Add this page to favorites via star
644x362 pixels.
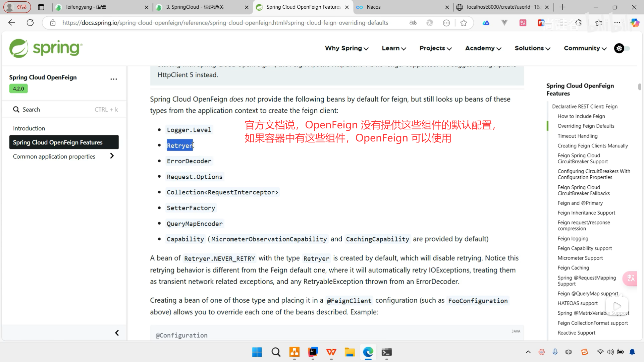[464, 23]
